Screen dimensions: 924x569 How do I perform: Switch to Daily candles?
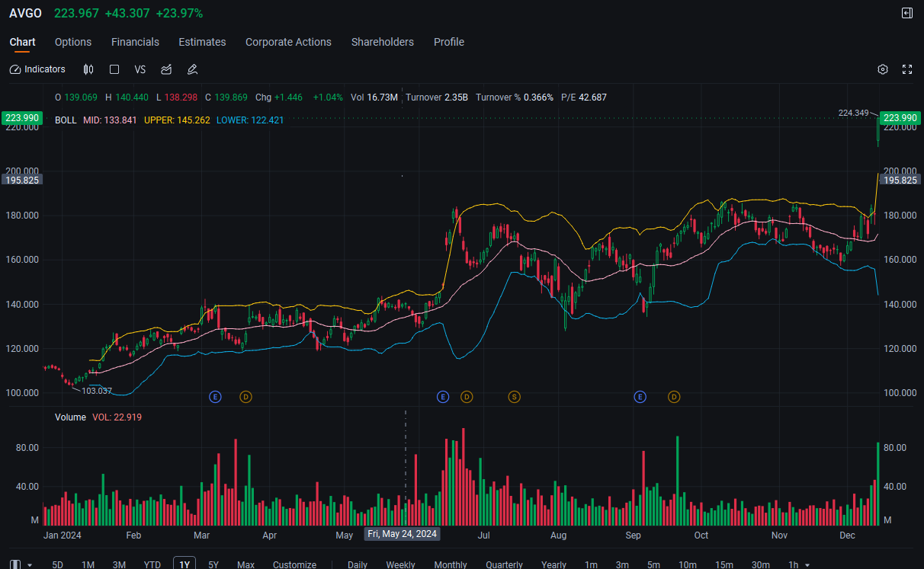click(358, 564)
